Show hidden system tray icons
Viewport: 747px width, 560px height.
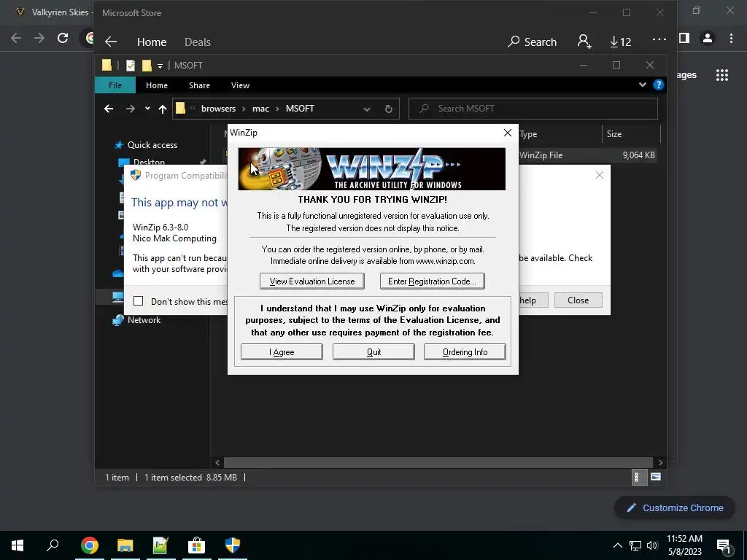(x=617, y=545)
